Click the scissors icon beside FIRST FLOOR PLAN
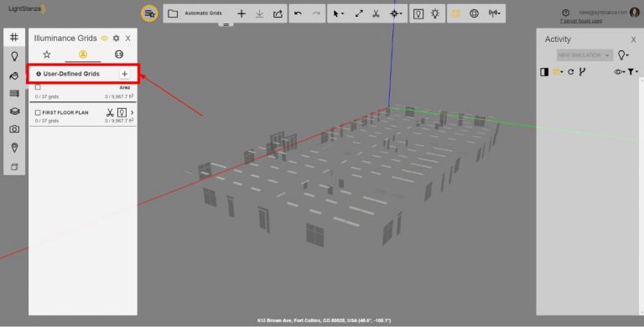 tap(110, 112)
